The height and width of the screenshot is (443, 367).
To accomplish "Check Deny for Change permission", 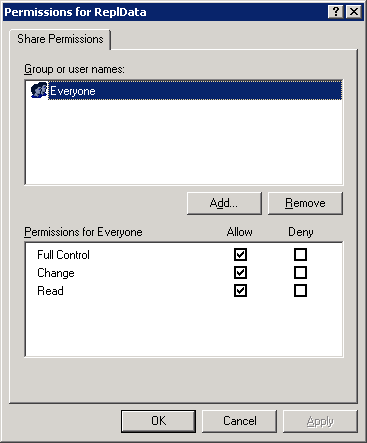I will [x=300, y=273].
